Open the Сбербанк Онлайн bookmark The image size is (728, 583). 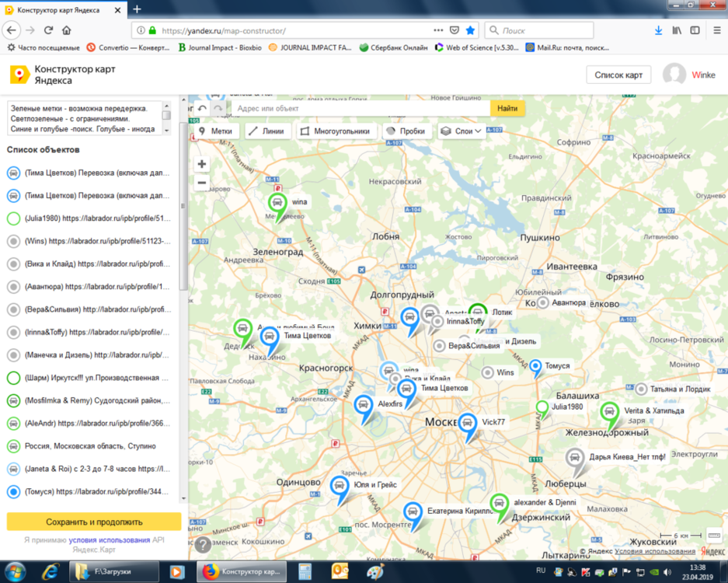392,47
